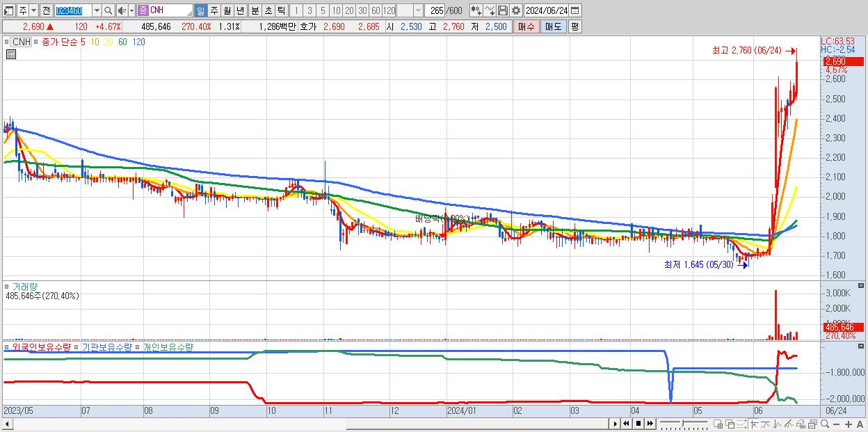
Task: Switch to the 틱 tick period
Action: coord(281,10)
